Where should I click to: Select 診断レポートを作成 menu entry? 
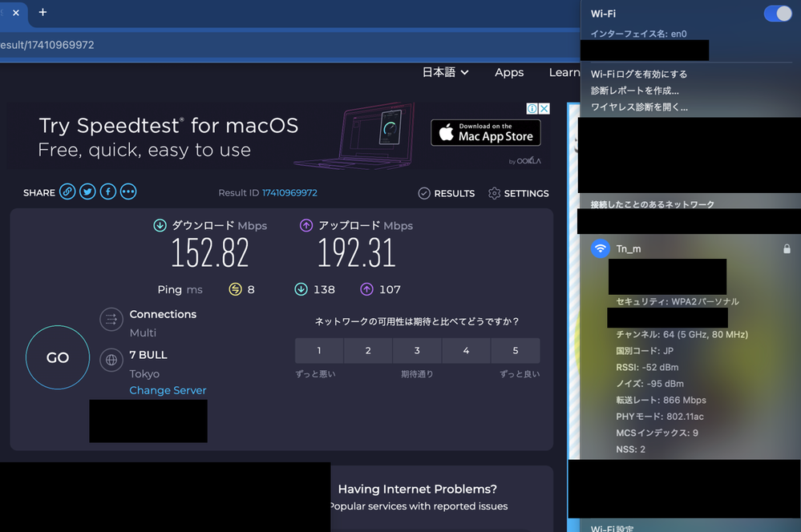point(634,91)
